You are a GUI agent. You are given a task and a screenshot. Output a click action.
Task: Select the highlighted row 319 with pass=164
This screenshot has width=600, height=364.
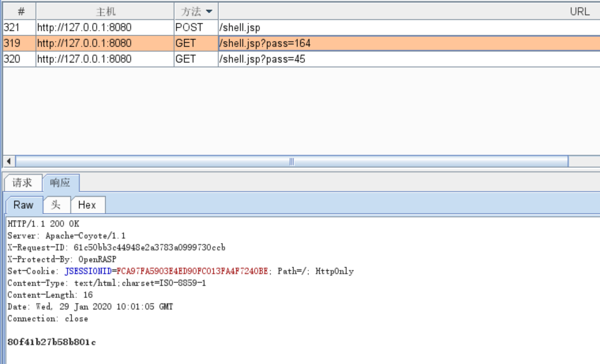point(302,43)
